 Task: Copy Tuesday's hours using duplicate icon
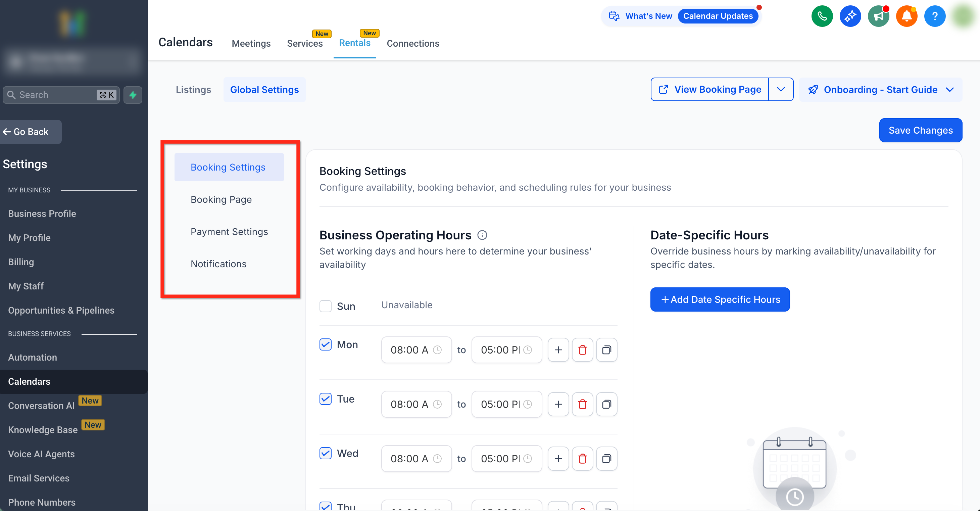coord(606,404)
